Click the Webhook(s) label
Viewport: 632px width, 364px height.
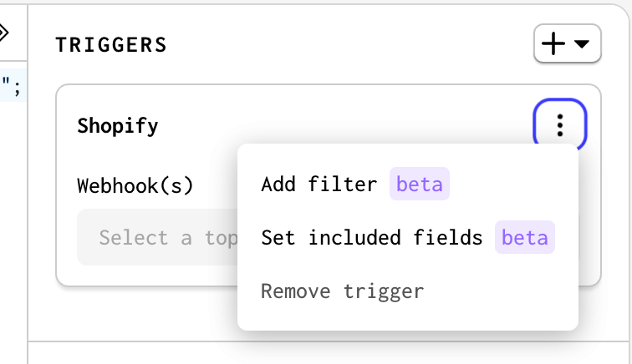point(135,185)
